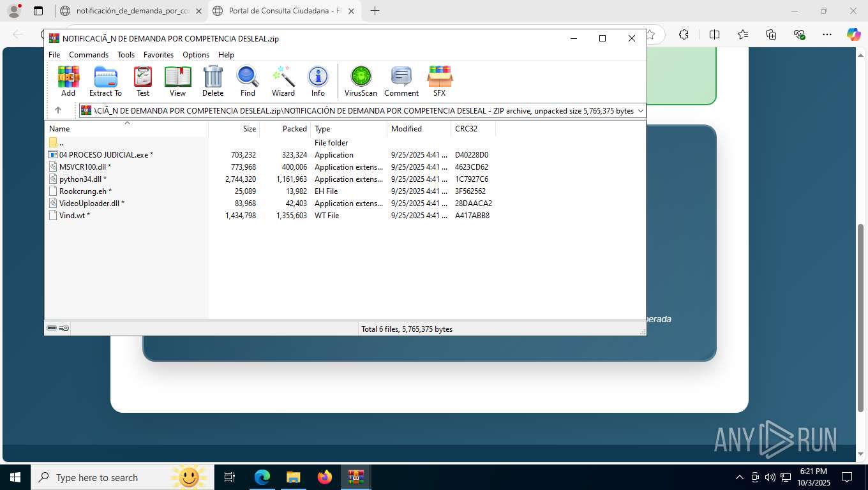
Task: Sort file list by Name column
Action: coord(126,129)
